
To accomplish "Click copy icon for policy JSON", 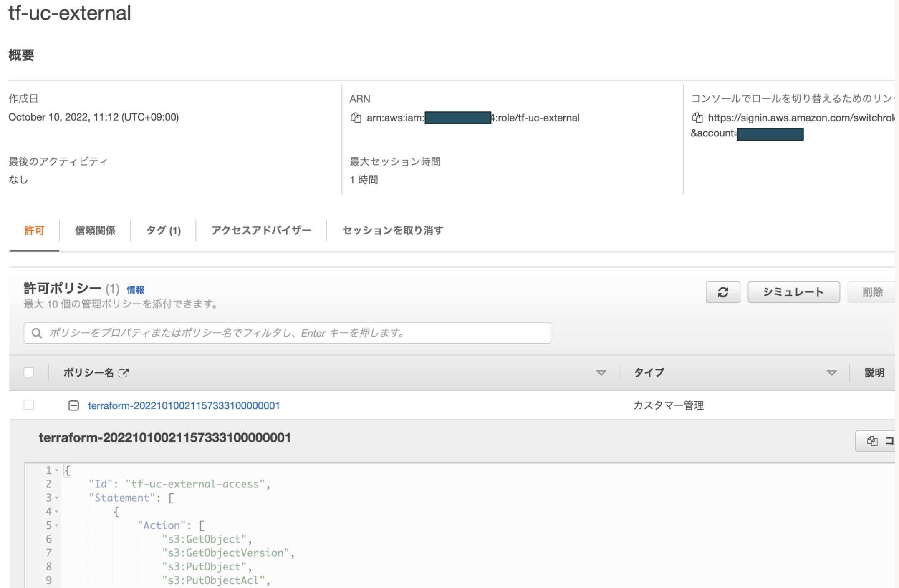I will pyautogui.click(x=872, y=441).
